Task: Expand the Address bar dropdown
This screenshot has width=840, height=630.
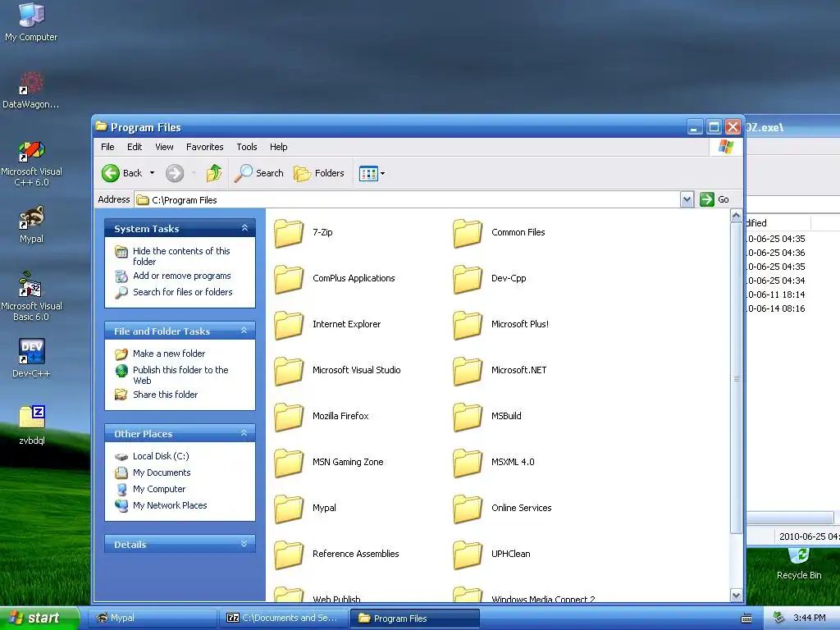Action: pos(687,200)
